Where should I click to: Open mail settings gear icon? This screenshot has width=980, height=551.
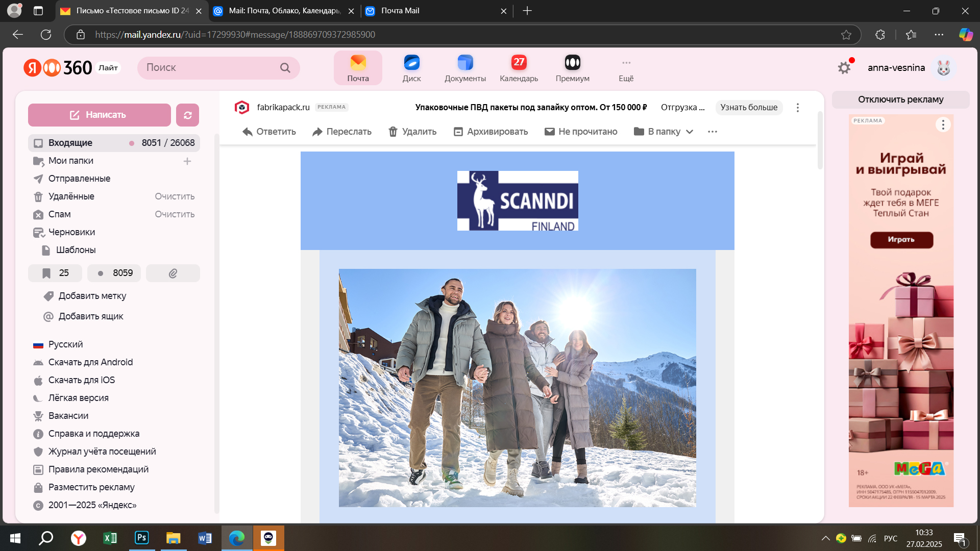click(844, 68)
